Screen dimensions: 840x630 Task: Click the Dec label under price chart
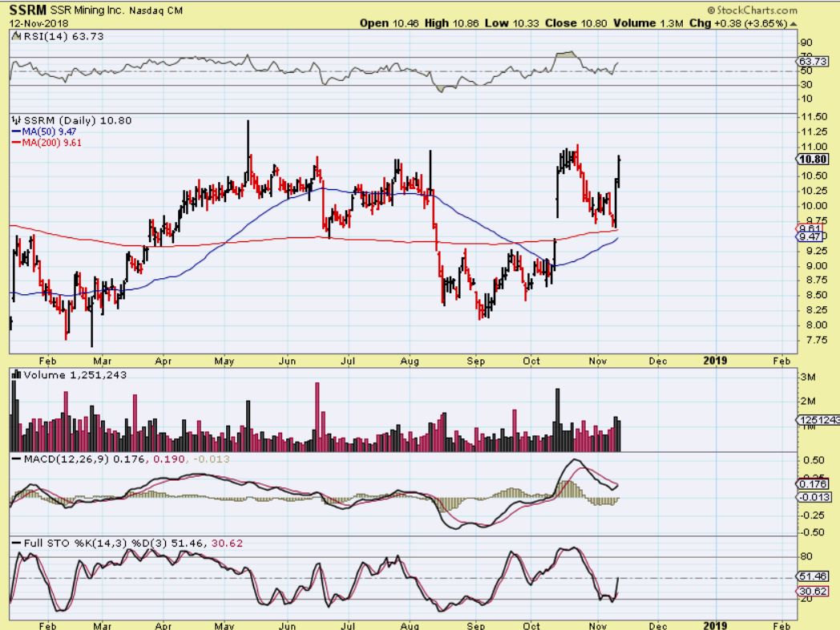tap(658, 361)
